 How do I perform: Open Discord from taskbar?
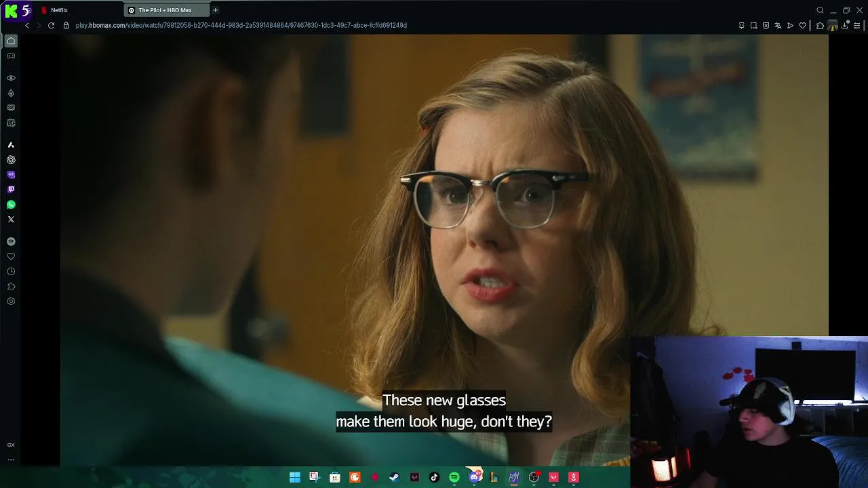pos(475,477)
